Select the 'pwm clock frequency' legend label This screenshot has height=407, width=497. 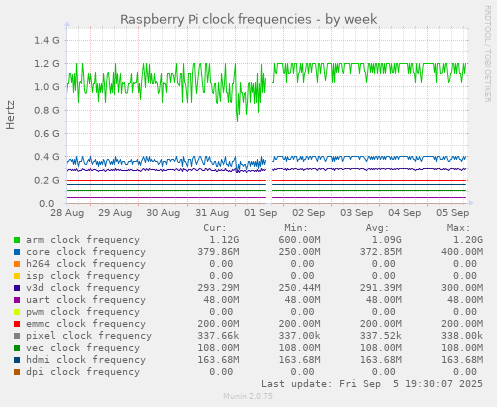(x=83, y=312)
